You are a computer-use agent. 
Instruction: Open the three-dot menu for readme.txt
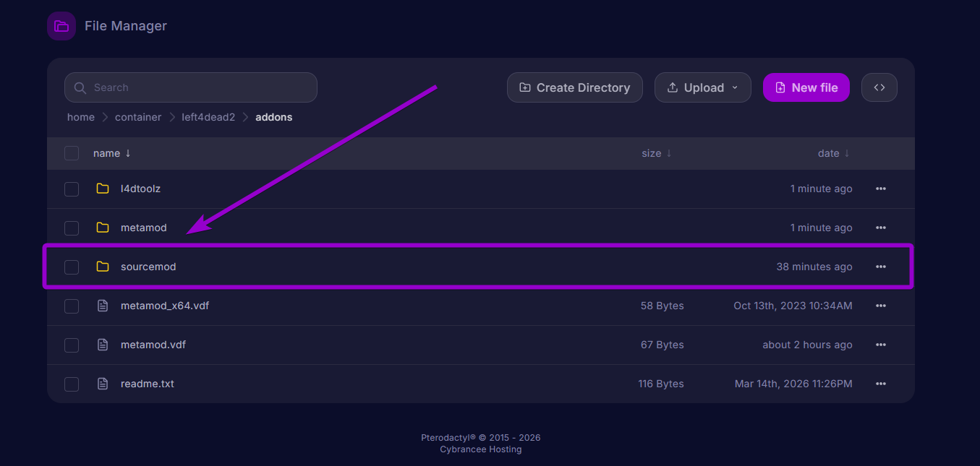point(880,384)
